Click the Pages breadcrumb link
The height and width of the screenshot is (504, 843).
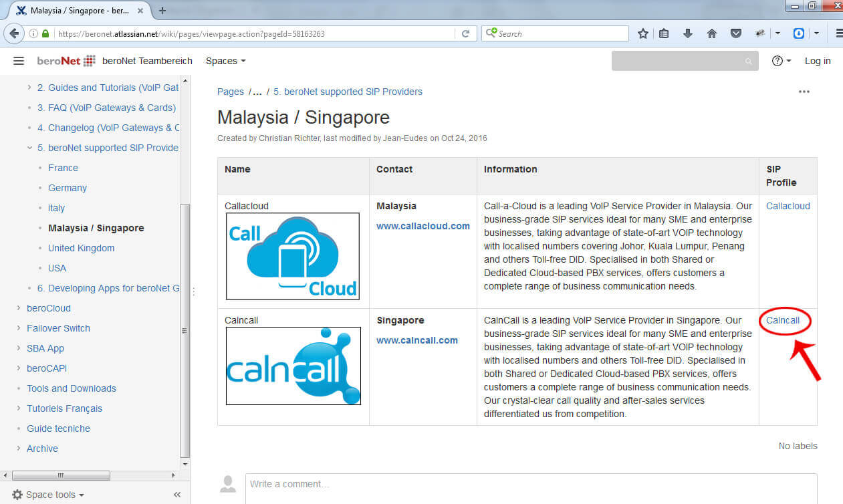231,92
